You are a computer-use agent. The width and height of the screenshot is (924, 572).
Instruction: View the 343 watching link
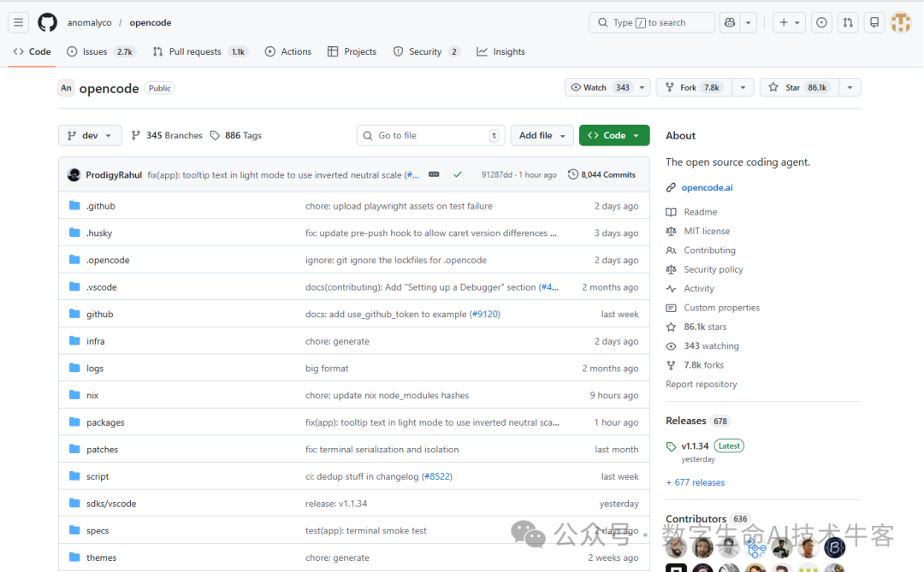click(x=711, y=345)
